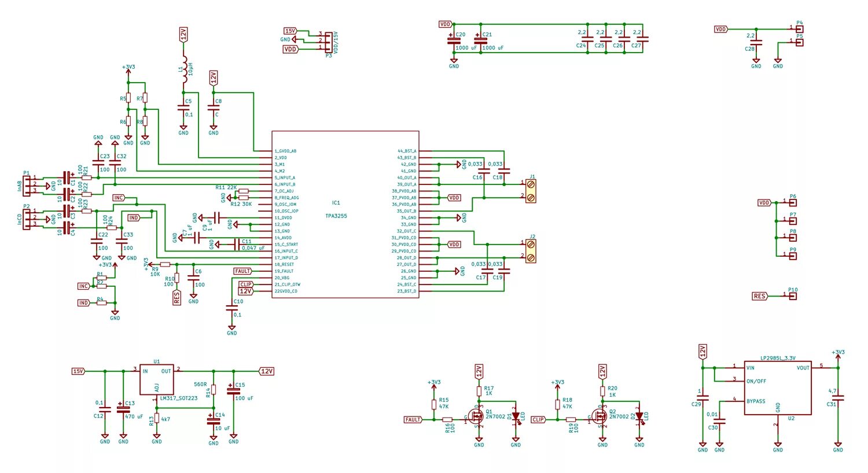Click the C27 2,2 capacitor symbol

[642, 39]
